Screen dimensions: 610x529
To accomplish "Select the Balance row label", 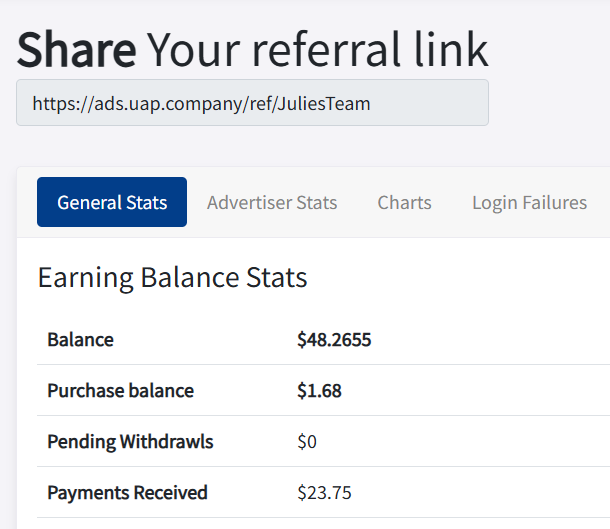I will click(80, 340).
